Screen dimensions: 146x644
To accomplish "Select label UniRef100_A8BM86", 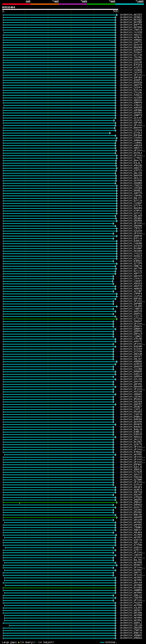I will 131,361.
